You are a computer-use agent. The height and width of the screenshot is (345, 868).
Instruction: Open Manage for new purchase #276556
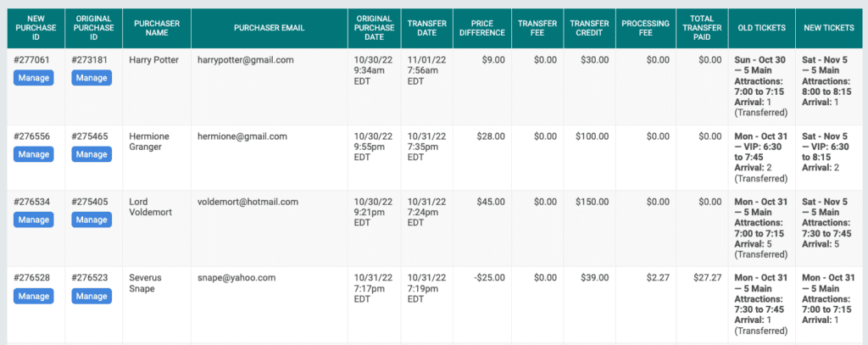34,154
